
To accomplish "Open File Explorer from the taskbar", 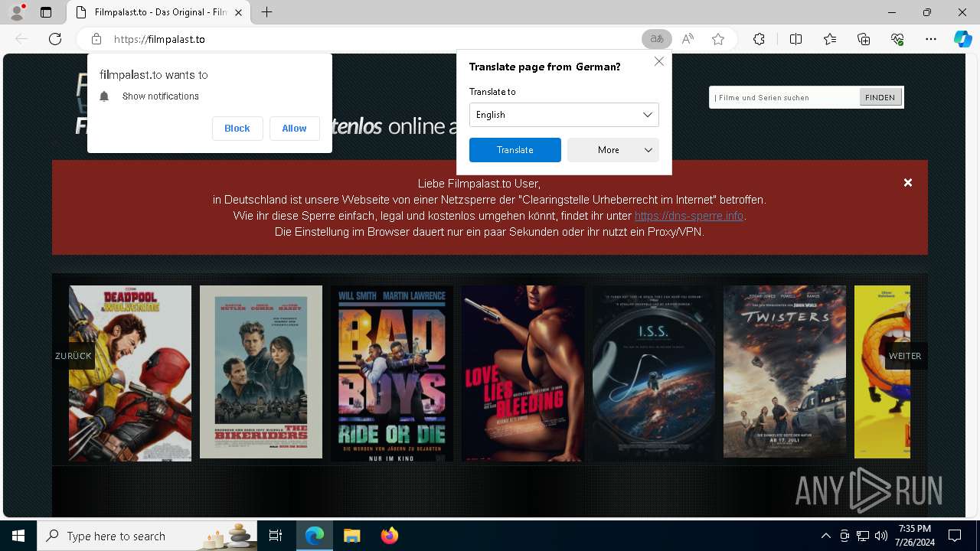I will click(x=351, y=536).
